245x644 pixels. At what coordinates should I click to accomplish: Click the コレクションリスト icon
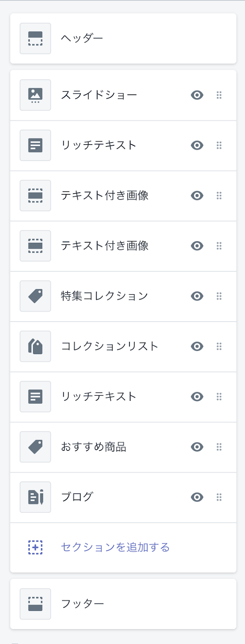click(x=35, y=347)
